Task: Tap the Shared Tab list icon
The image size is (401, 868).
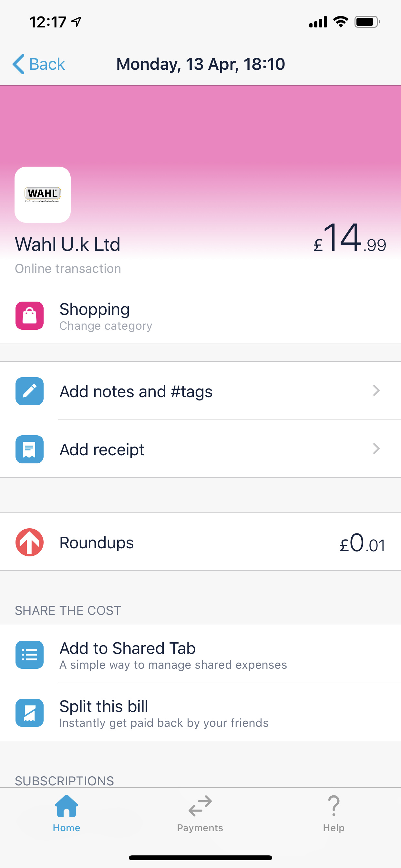Action: click(29, 654)
